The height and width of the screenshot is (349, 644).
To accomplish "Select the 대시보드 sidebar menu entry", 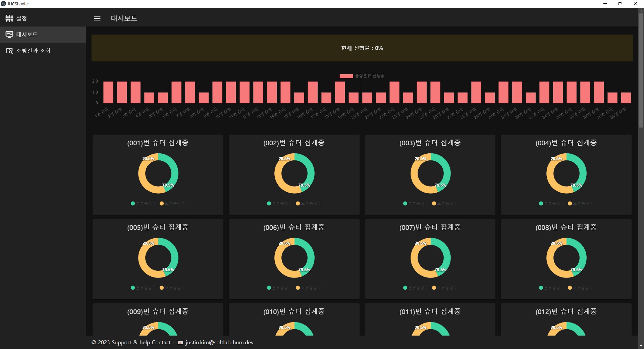I will (x=43, y=35).
